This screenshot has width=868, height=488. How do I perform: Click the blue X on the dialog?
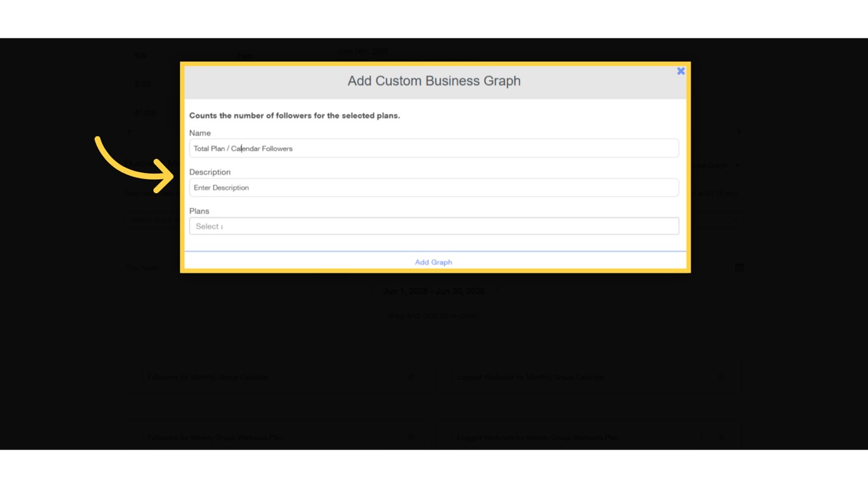(681, 71)
